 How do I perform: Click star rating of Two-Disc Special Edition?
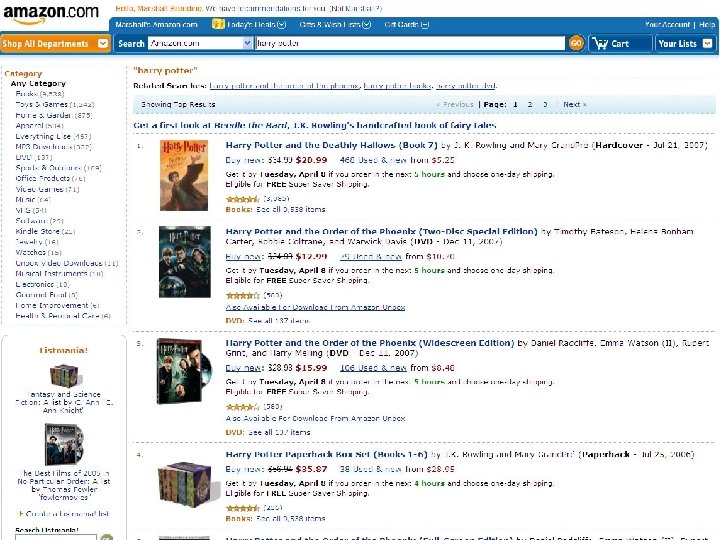pyautogui.click(x=242, y=295)
